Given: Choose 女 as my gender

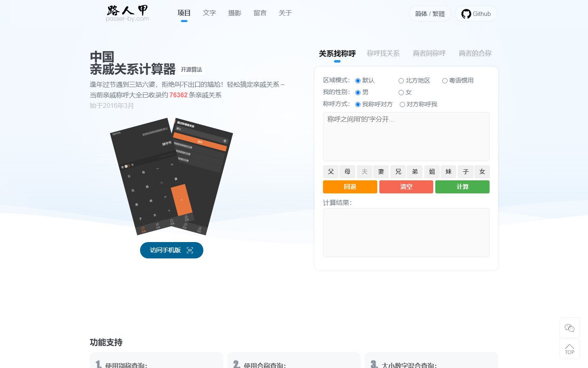Looking at the screenshot, I should [x=401, y=92].
